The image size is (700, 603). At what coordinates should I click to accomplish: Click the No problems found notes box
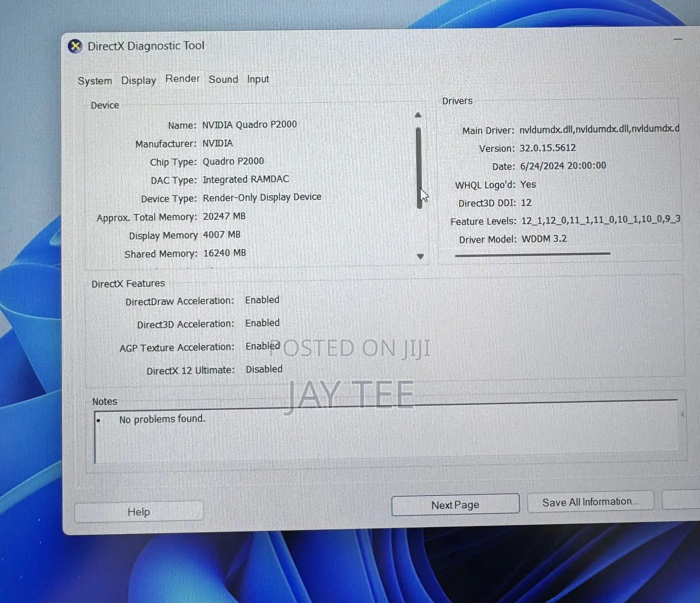[386, 433]
